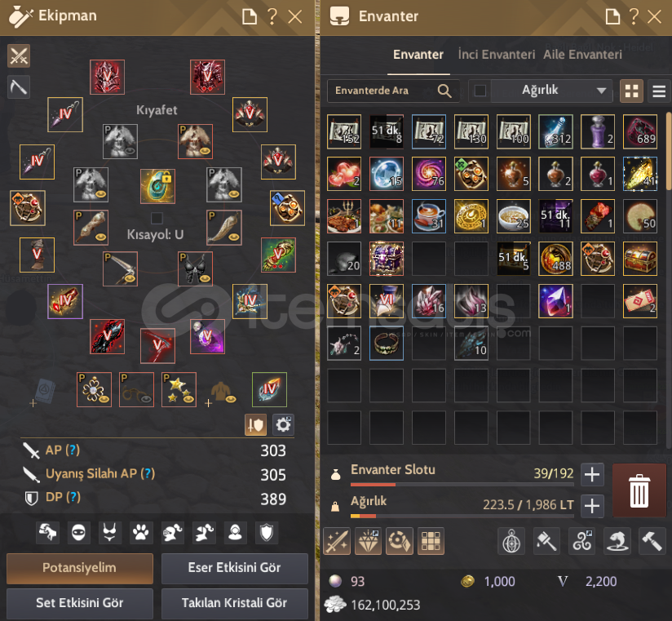
Task: Click the pet paw icon
Action: [x=140, y=533]
